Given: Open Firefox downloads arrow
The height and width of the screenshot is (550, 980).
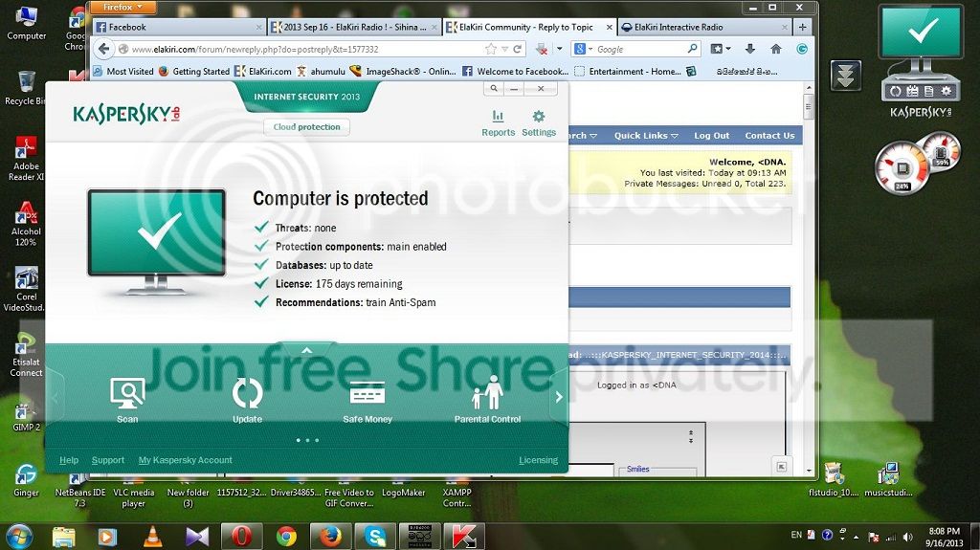Looking at the screenshot, I should (750, 49).
